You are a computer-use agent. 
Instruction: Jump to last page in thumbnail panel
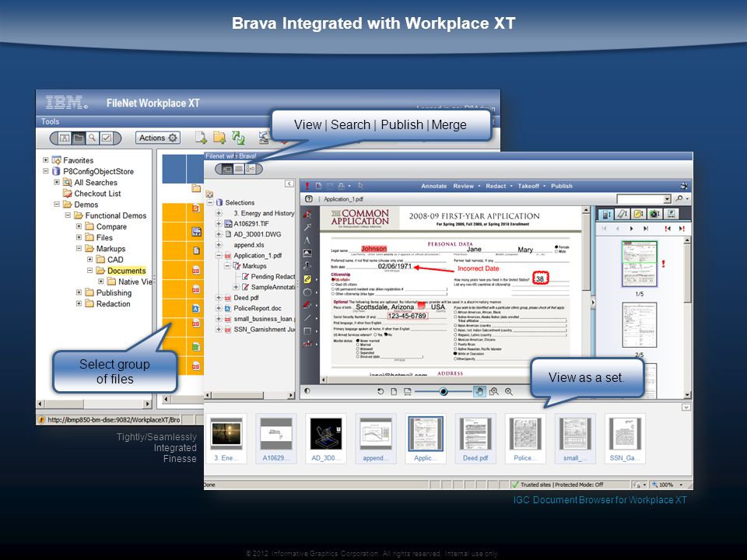click(x=646, y=229)
